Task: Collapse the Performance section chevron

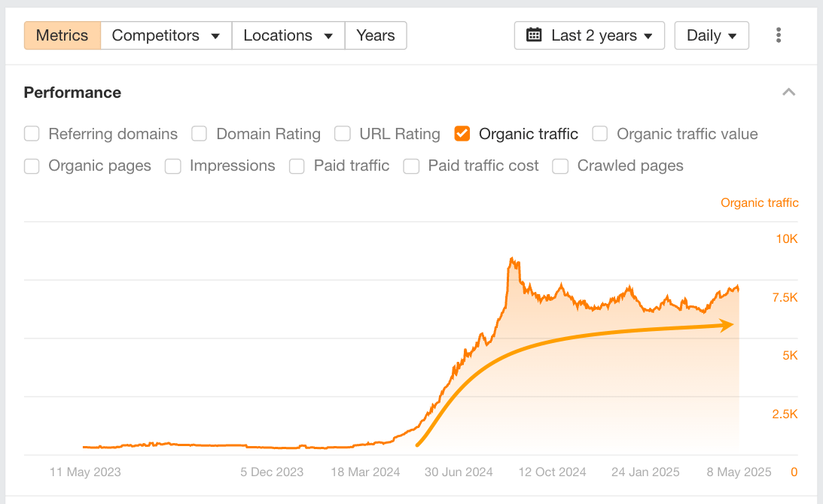Action: pyautogui.click(x=788, y=93)
